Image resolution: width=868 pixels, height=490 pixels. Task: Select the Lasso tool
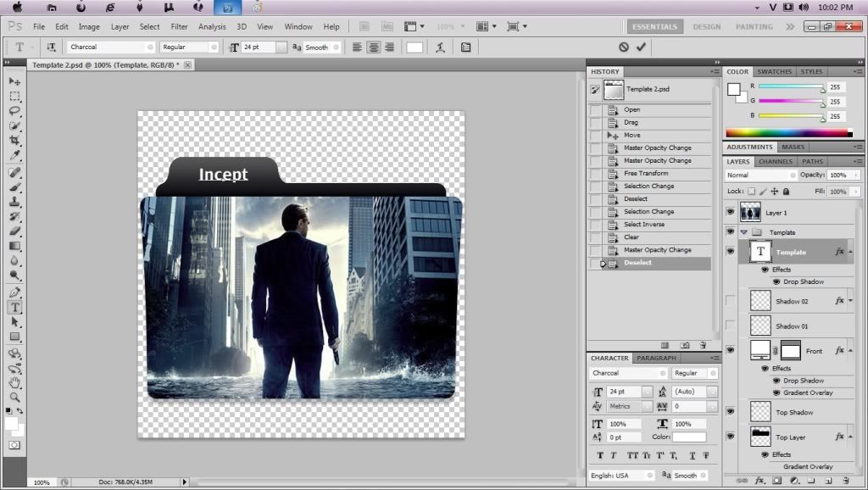[x=14, y=110]
